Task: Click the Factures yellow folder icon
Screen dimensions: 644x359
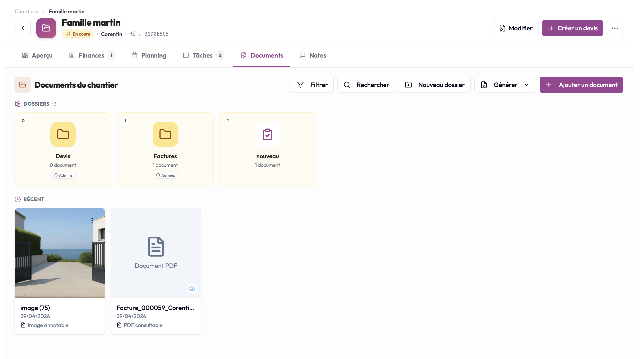Action: [x=165, y=134]
